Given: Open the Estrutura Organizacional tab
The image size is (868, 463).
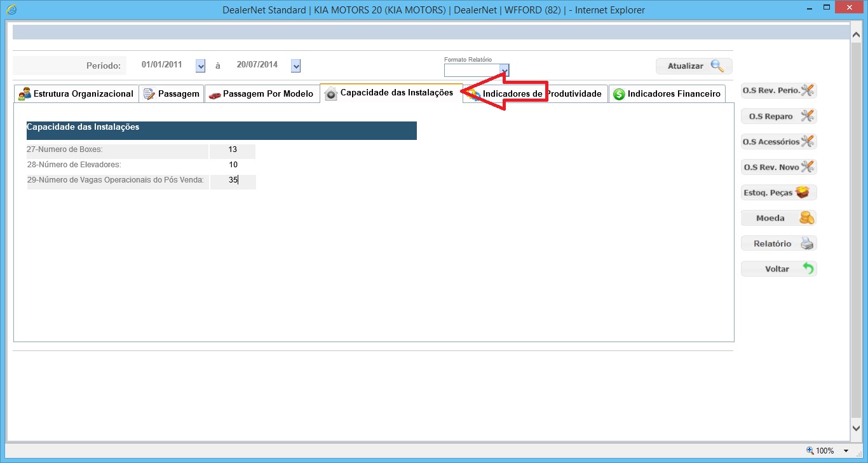Looking at the screenshot, I should pyautogui.click(x=76, y=93).
